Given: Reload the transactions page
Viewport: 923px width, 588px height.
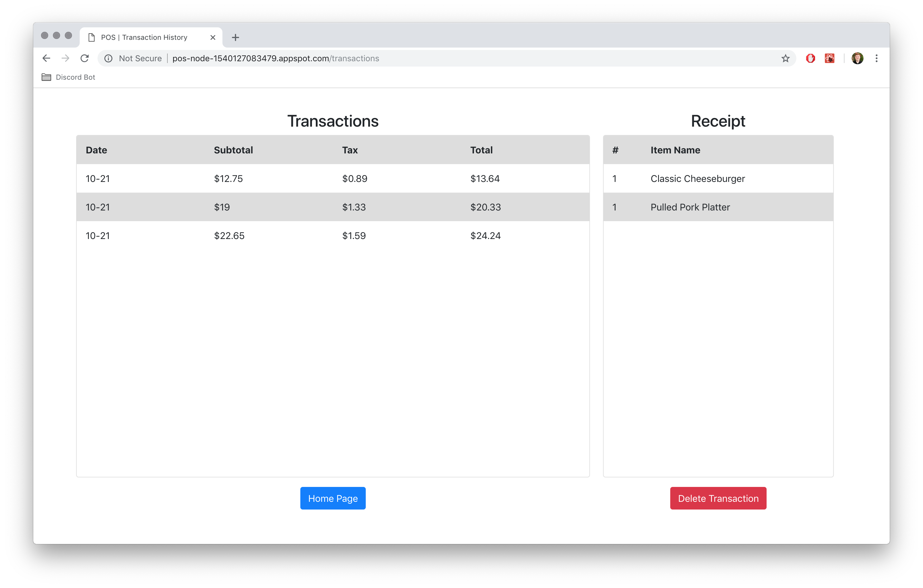Looking at the screenshot, I should coord(85,58).
